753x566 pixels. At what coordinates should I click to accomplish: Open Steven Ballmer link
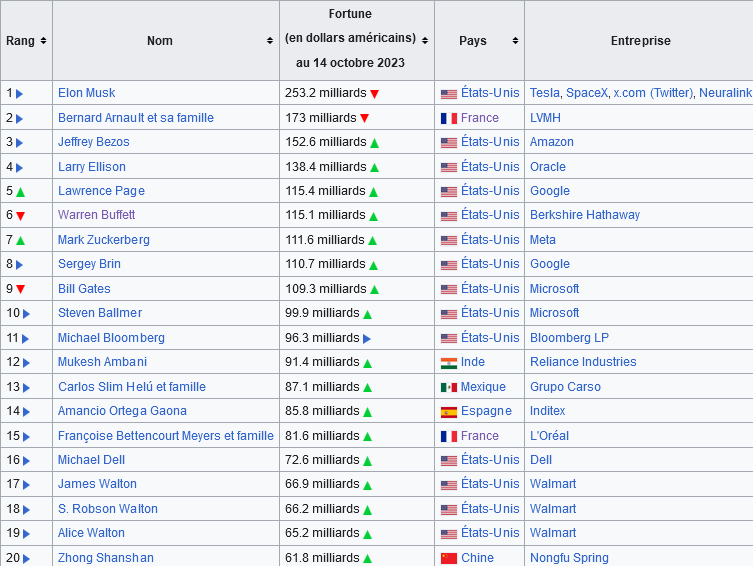pyautogui.click(x=100, y=313)
